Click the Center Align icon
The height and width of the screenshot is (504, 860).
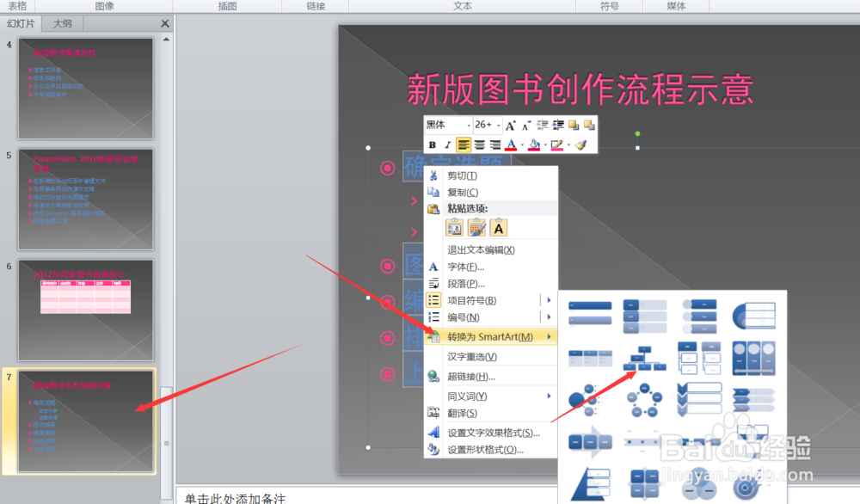pos(479,144)
